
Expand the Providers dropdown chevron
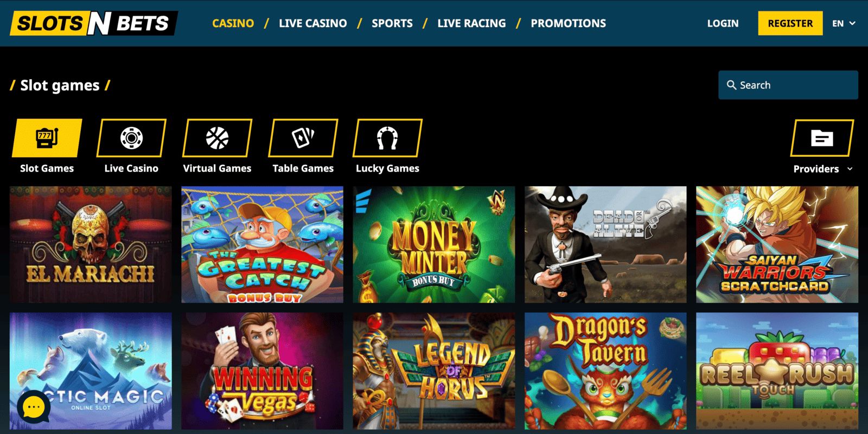click(850, 169)
